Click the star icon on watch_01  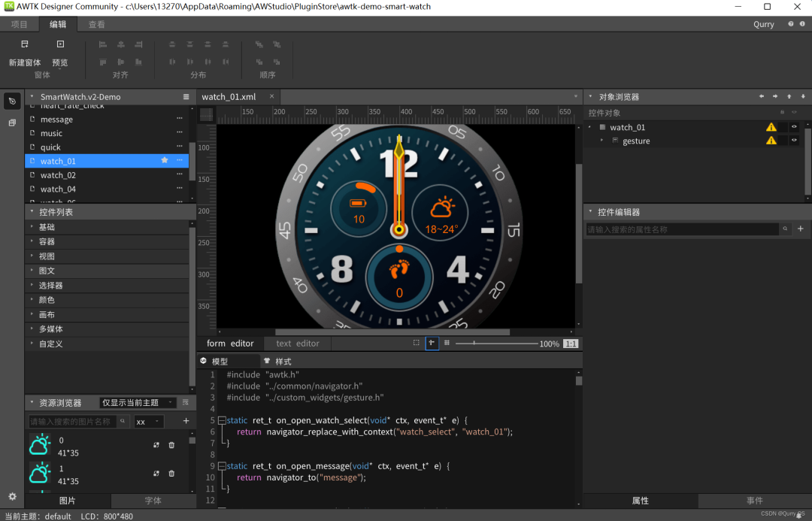pyautogui.click(x=165, y=161)
